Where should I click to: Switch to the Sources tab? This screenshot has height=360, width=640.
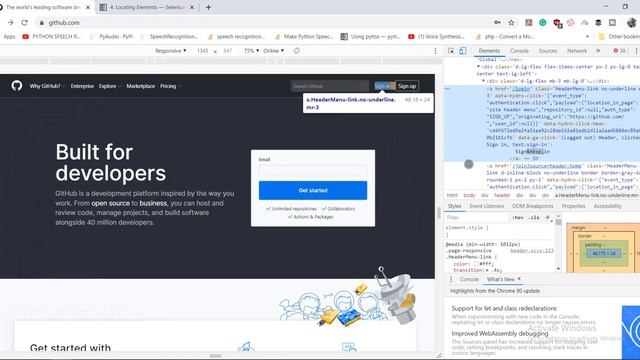coord(548,51)
